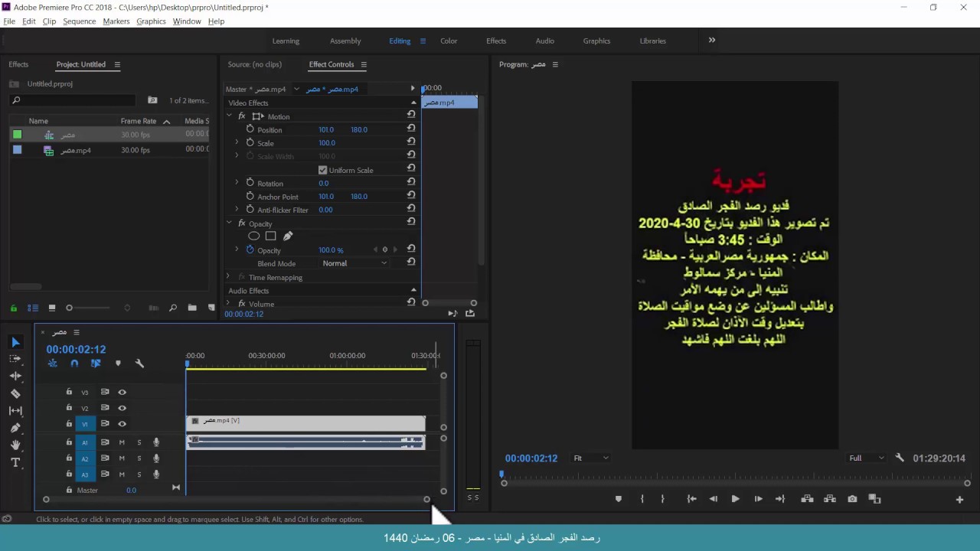Step back one frame

click(714, 499)
